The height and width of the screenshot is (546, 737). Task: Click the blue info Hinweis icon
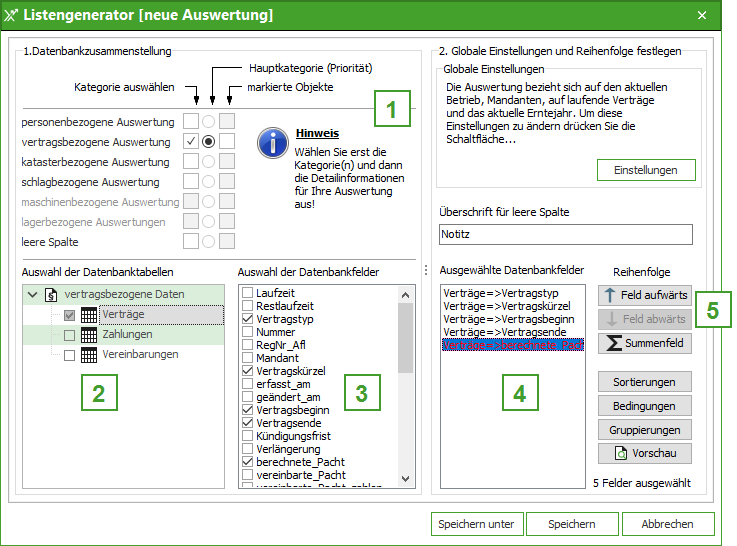pos(273,142)
